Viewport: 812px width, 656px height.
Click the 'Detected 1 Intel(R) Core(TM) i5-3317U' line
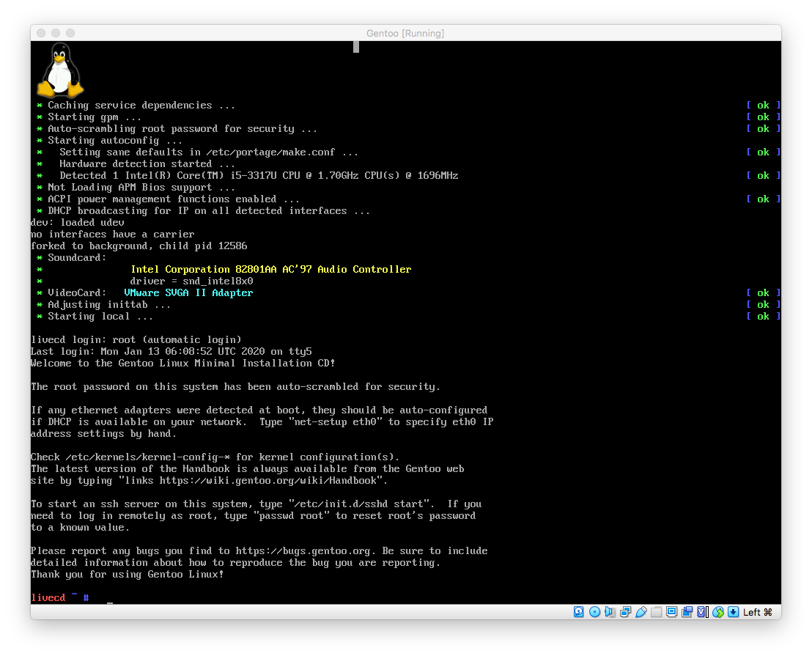click(259, 175)
